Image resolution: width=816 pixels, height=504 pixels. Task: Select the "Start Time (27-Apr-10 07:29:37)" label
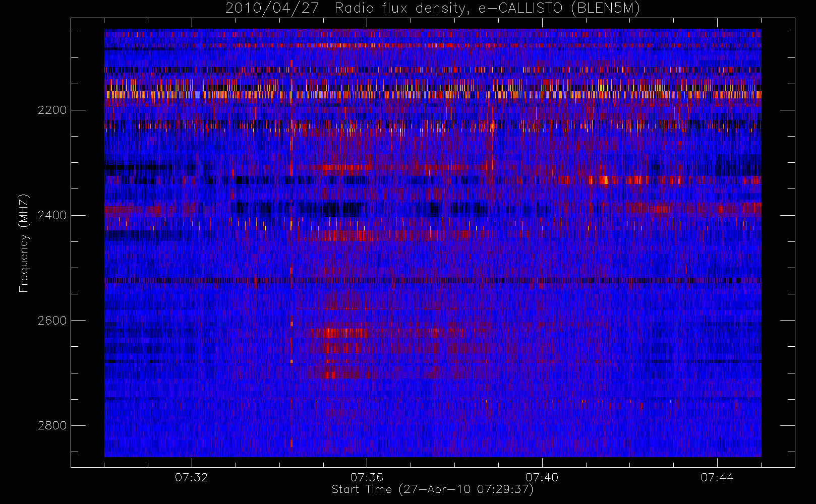click(x=432, y=489)
